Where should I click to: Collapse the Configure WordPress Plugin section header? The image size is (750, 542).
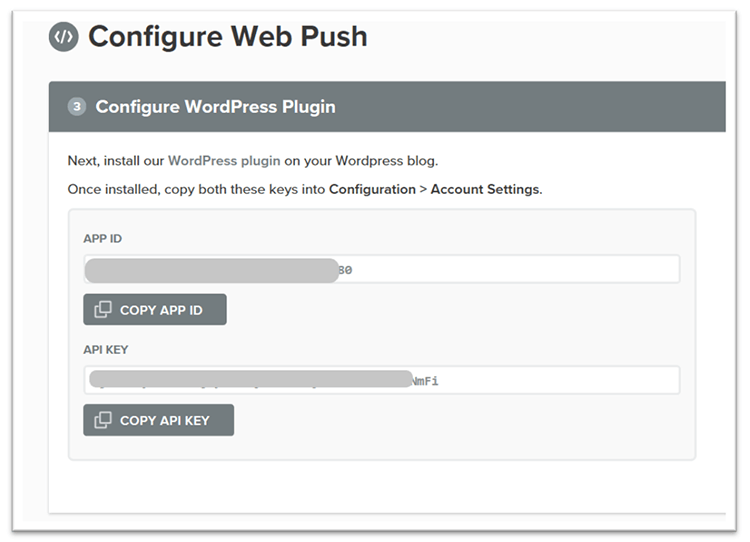[400, 106]
